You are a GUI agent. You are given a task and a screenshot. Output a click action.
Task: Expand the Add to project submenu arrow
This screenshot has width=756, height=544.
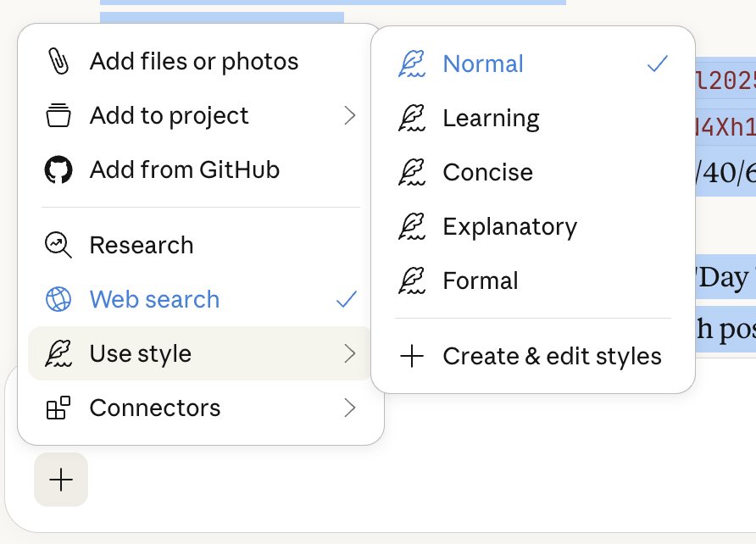click(349, 115)
